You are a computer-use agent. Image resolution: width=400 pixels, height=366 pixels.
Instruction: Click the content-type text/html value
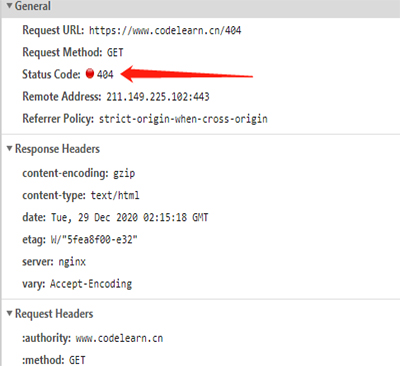[115, 195]
